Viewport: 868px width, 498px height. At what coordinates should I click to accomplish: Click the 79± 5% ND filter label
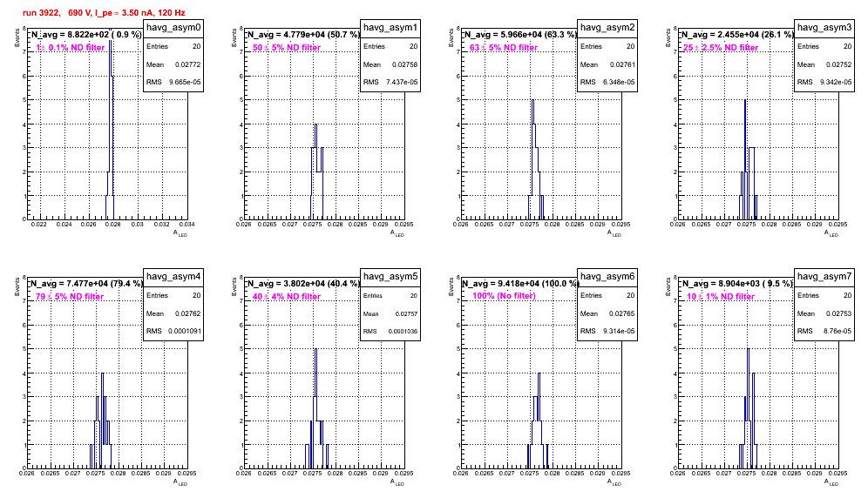(70, 297)
